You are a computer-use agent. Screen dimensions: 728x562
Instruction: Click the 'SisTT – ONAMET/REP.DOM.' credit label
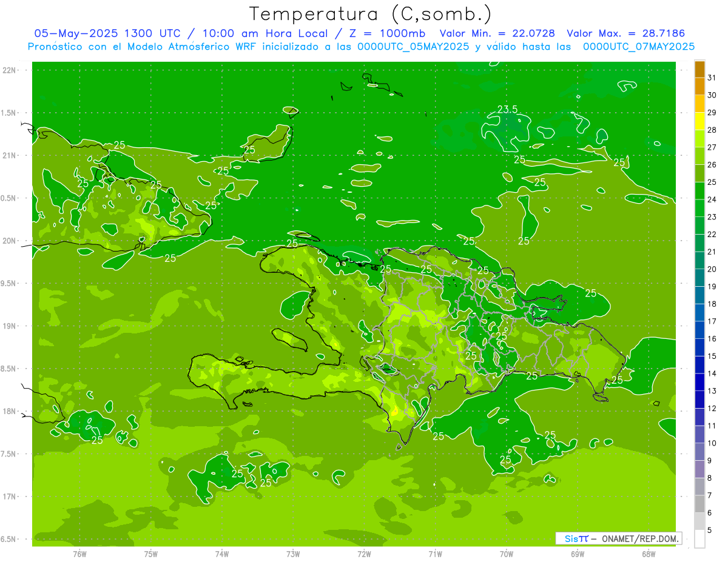pos(619,538)
